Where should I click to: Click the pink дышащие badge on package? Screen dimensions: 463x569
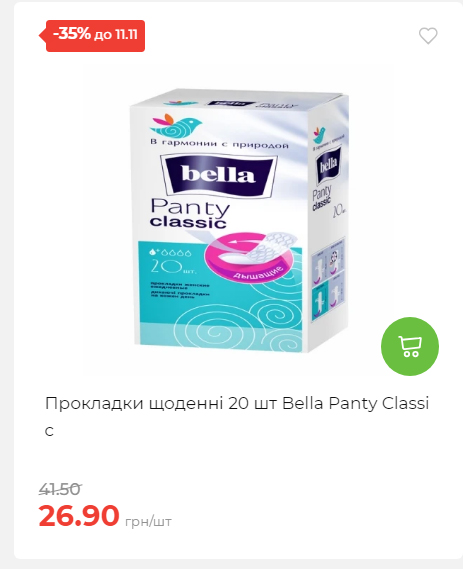pos(250,259)
